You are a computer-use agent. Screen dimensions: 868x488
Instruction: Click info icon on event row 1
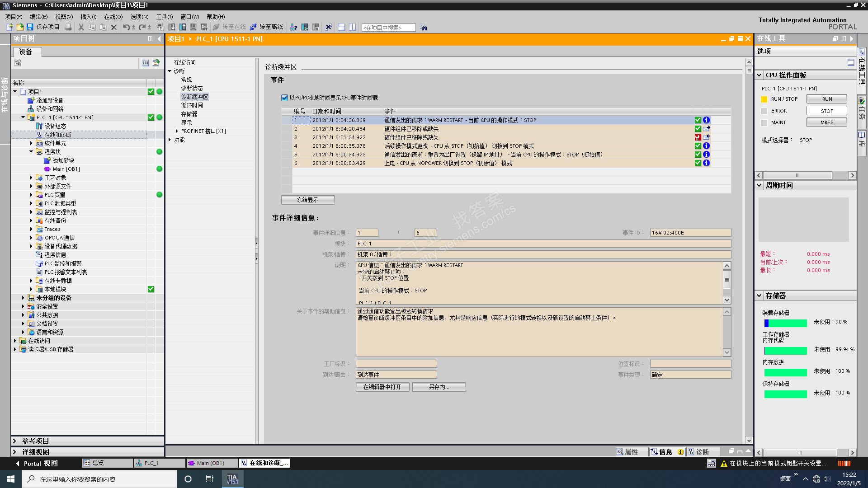706,120
